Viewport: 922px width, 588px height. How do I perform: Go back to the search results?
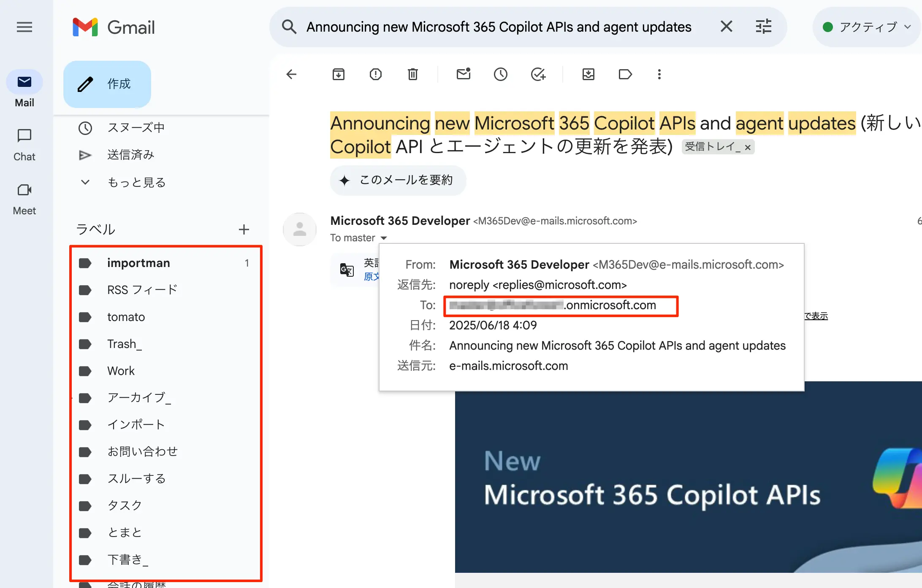coord(291,75)
